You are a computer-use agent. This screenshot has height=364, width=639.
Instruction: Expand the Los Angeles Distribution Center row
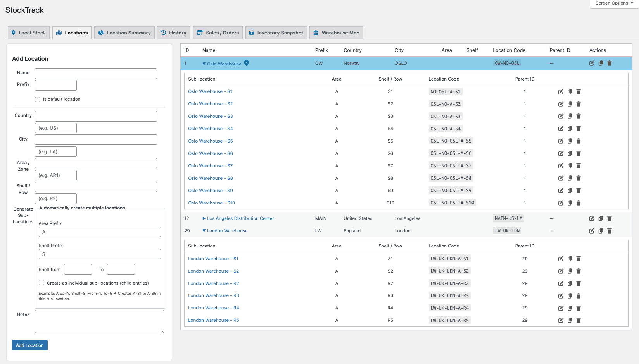coord(204,218)
